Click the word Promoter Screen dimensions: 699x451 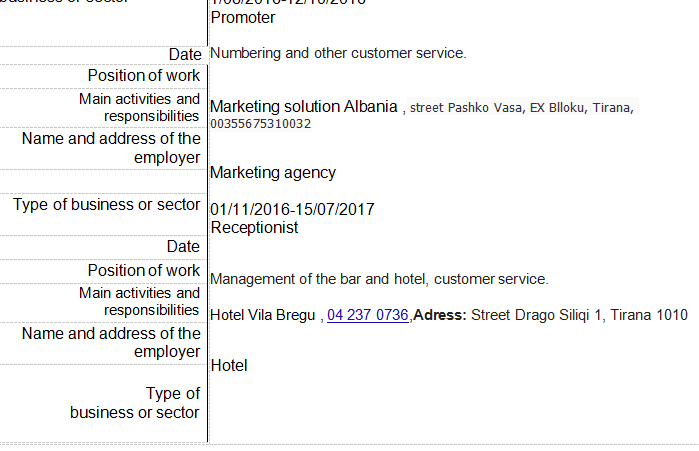(x=243, y=17)
